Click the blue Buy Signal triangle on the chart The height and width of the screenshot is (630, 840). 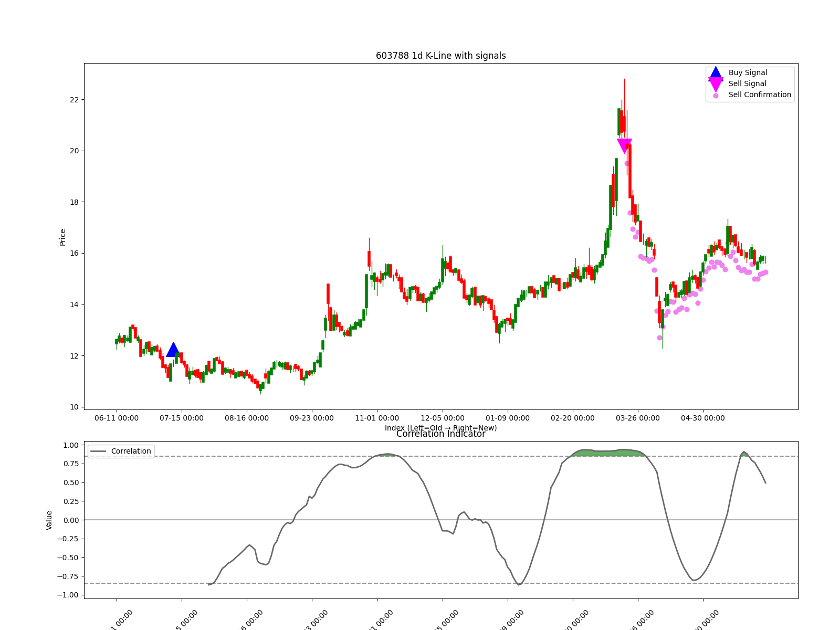pos(173,350)
